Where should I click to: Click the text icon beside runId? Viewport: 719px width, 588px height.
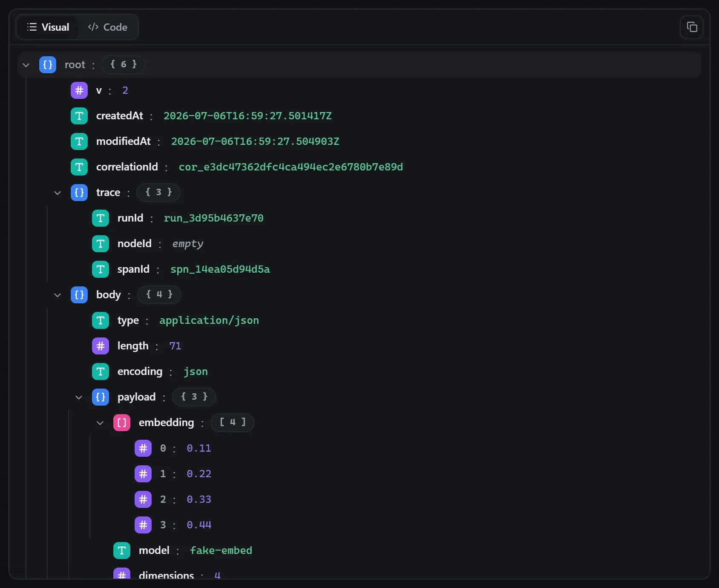point(101,218)
